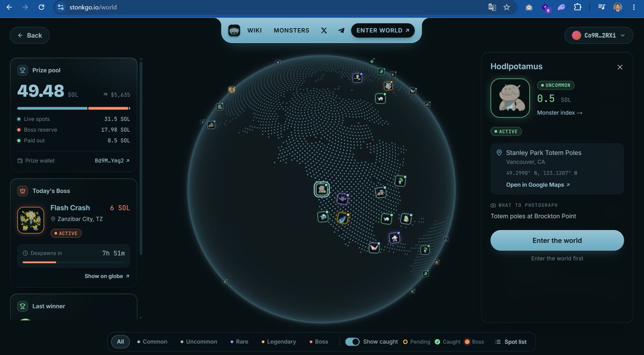Open the Phantom ghost wallet extension

(x=561, y=8)
